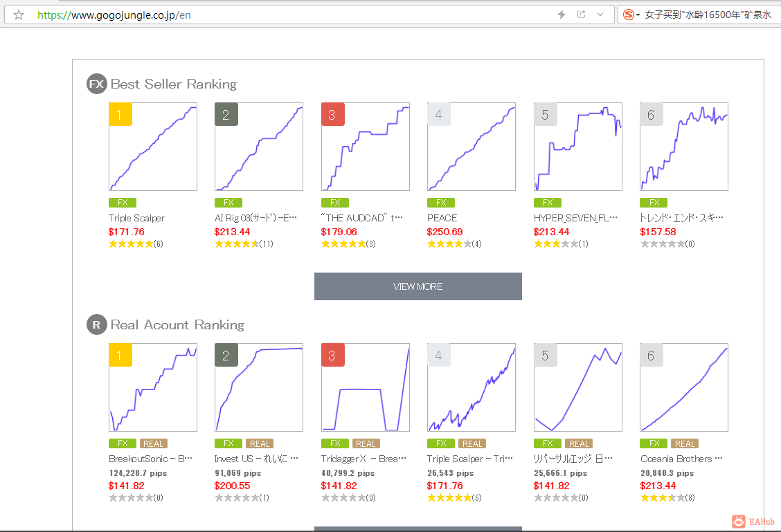The width and height of the screenshot is (781, 532).
Task: Click the $157.58 price of トレンド・エンド
Action: click(x=658, y=232)
